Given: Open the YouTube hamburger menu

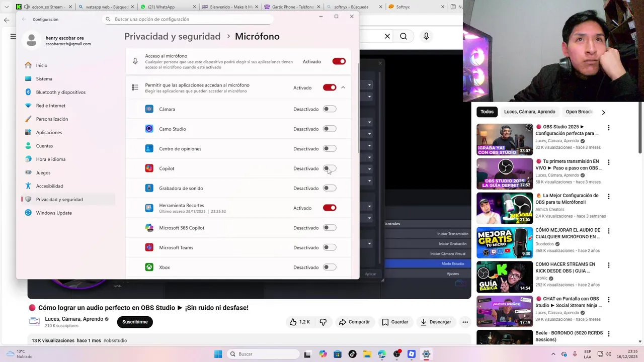Looking at the screenshot, I should point(13,36).
